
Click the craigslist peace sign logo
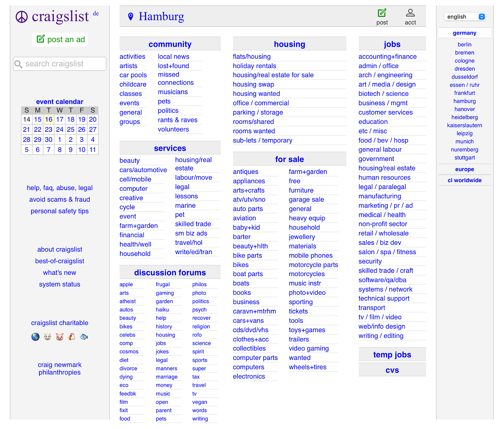pos(22,17)
